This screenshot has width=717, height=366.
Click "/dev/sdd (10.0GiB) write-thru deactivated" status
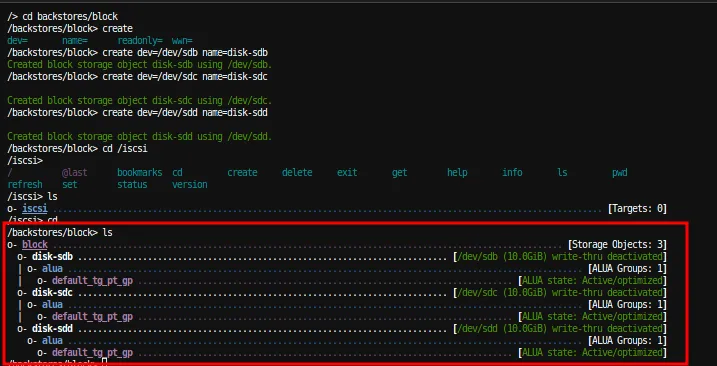coord(560,328)
